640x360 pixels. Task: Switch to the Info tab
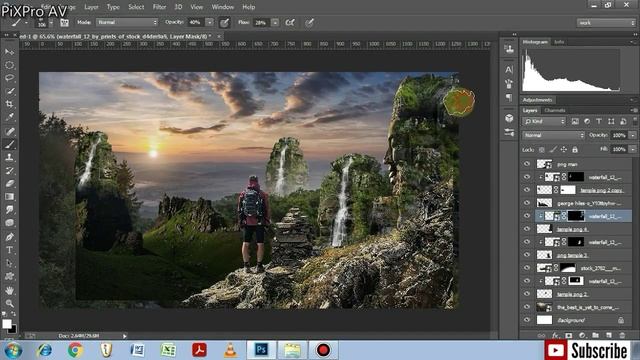(x=559, y=42)
